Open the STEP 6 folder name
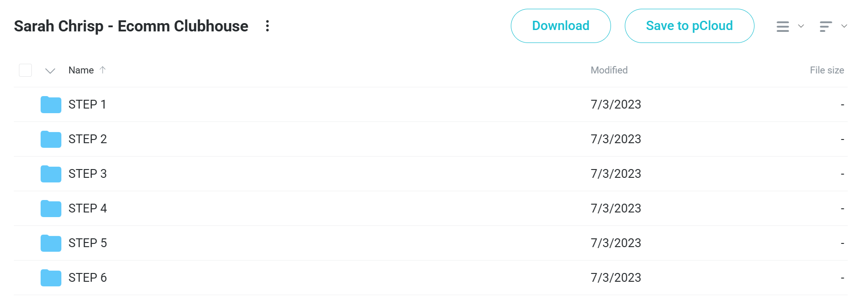 pos(88,278)
